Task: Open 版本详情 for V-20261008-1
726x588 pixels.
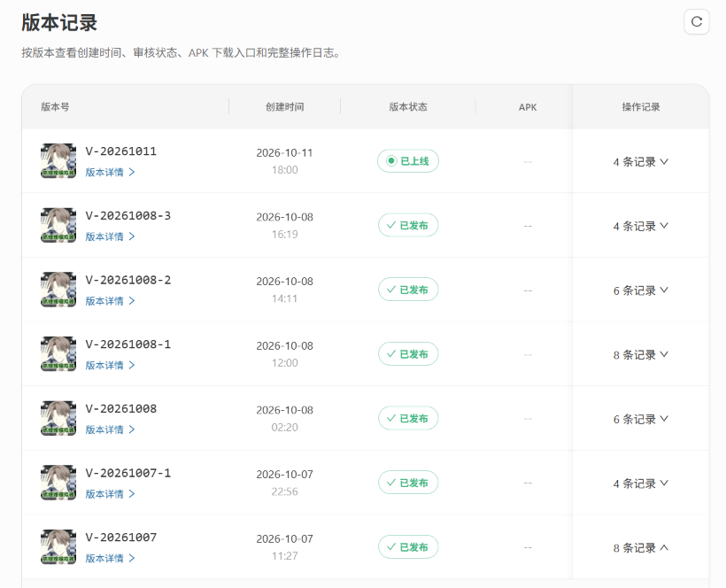Action: [110, 366]
